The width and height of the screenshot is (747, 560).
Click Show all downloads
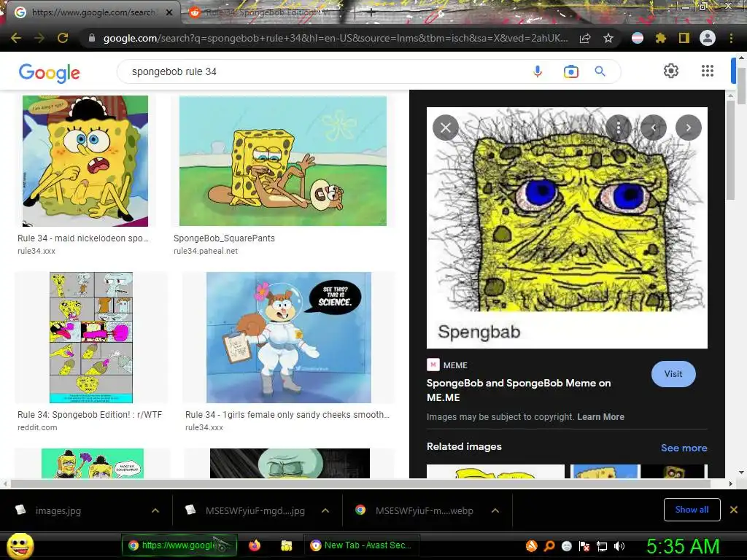(692, 510)
